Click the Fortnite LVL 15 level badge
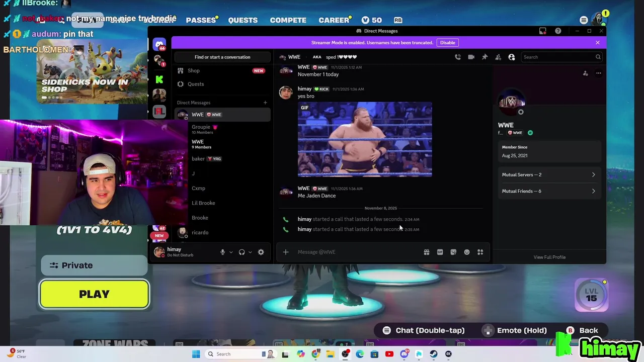The image size is (644, 362). [x=592, y=295]
